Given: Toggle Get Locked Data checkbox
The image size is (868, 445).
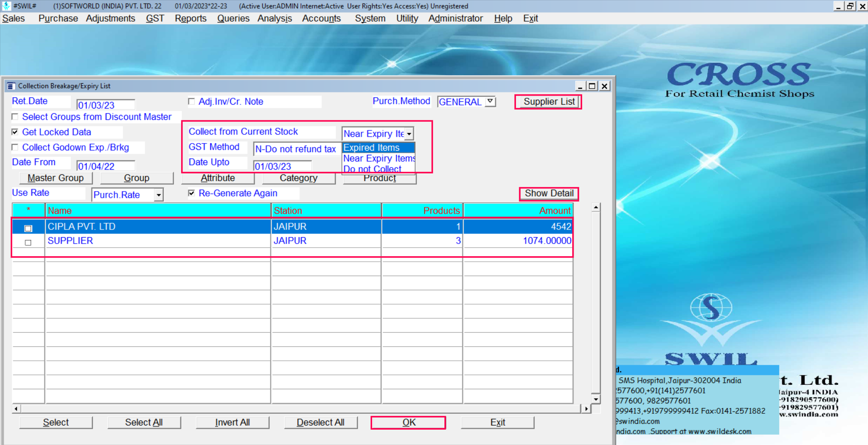Looking at the screenshot, I should [x=15, y=132].
